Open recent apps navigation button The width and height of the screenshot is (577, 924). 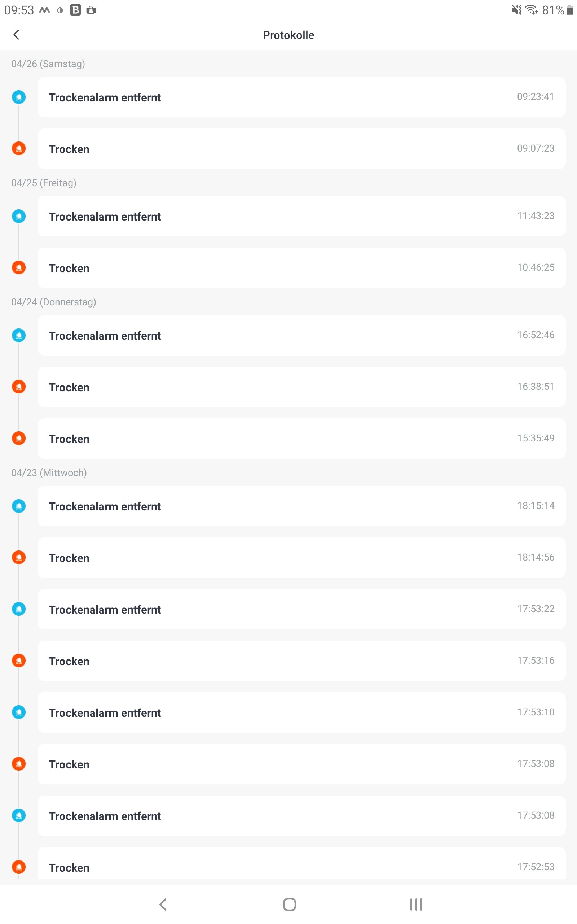coord(416,904)
